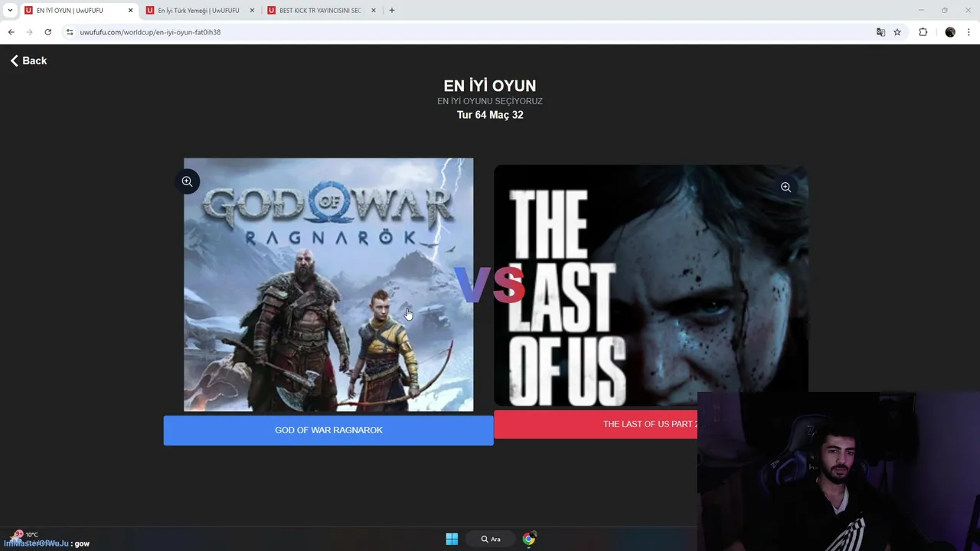The image size is (980, 551).
Task: Click the Tur 64 Maç 32 text
Action: pyautogui.click(x=490, y=115)
